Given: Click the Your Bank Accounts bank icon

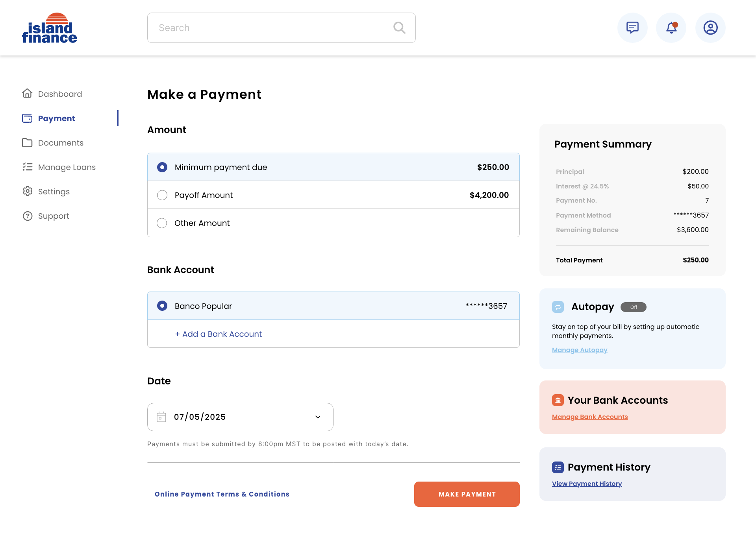Looking at the screenshot, I should coord(558,400).
